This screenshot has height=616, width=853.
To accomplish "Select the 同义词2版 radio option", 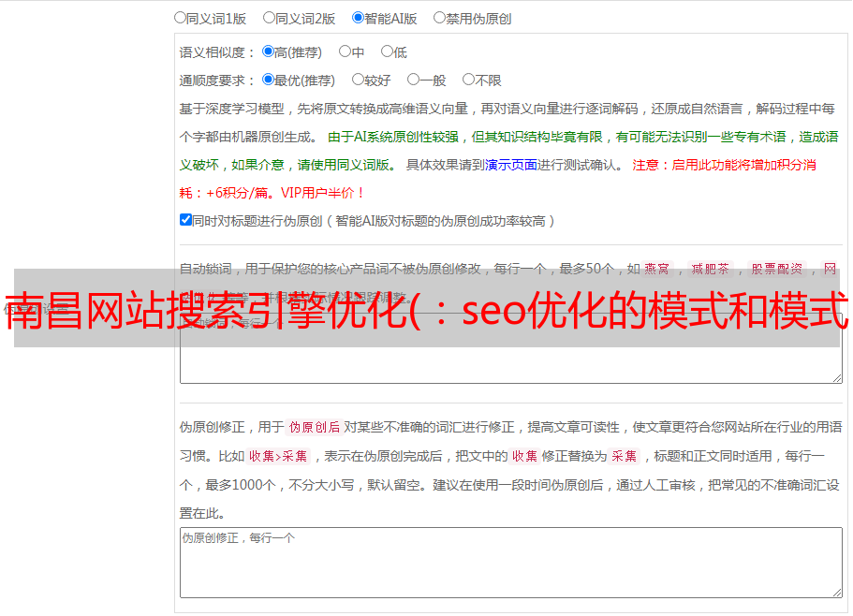I will [x=269, y=18].
